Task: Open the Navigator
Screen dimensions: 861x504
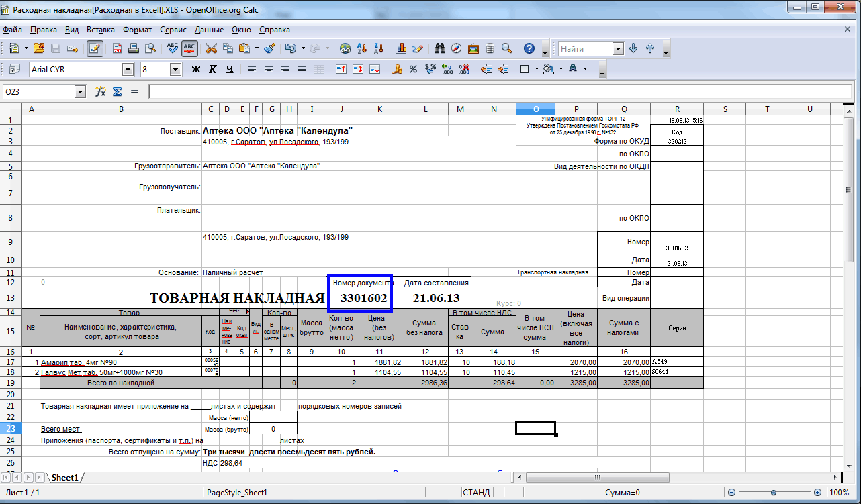Action: [457, 48]
